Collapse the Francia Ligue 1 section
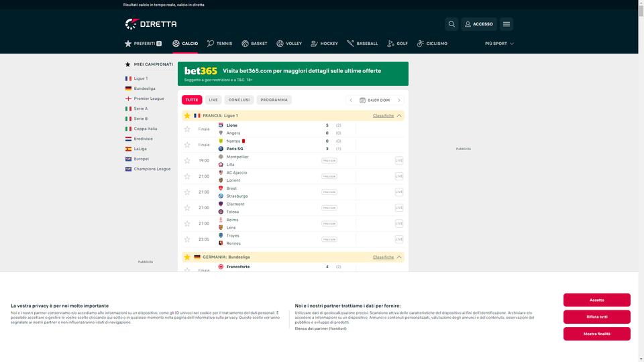Image resolution: width=644 pixels, height=362 pixels. tap(398, 116)
